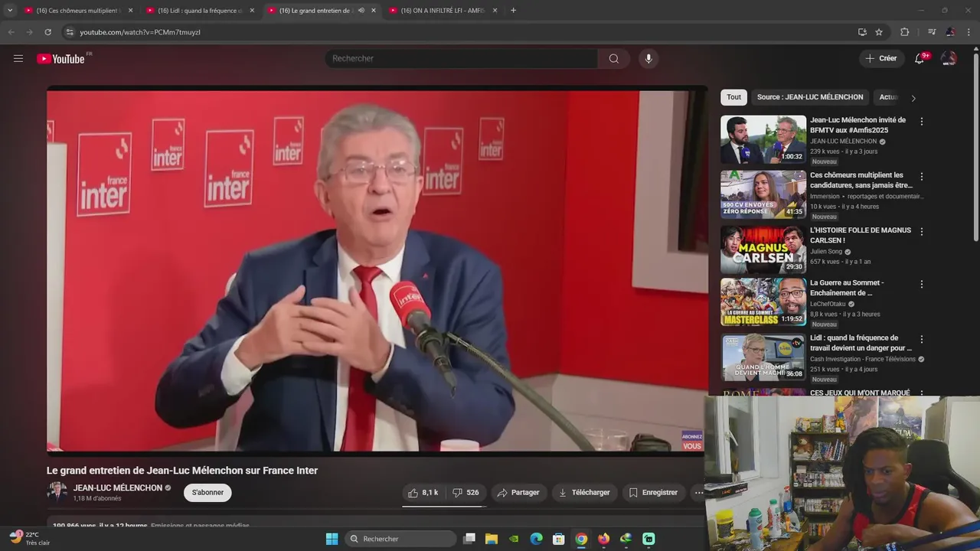Click the Créer button
The width and height of the screenshot is (980, 551).
[x=880, y=58]
